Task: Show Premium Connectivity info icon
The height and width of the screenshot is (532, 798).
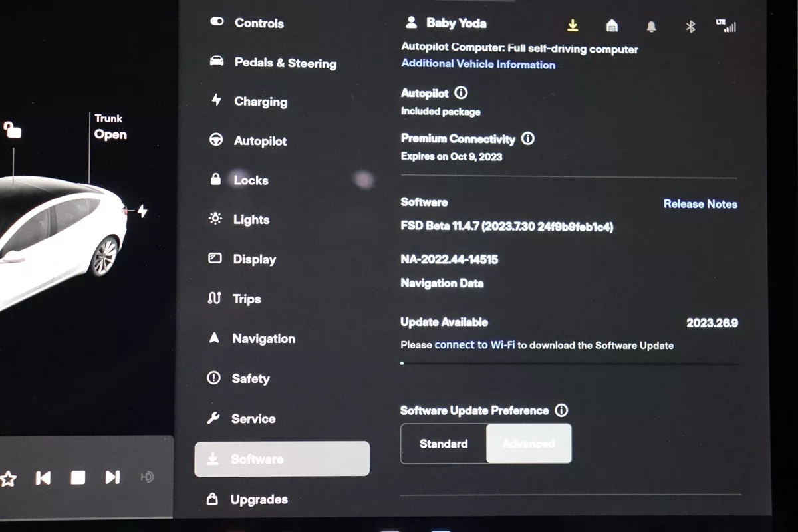Action: point(528,138)
